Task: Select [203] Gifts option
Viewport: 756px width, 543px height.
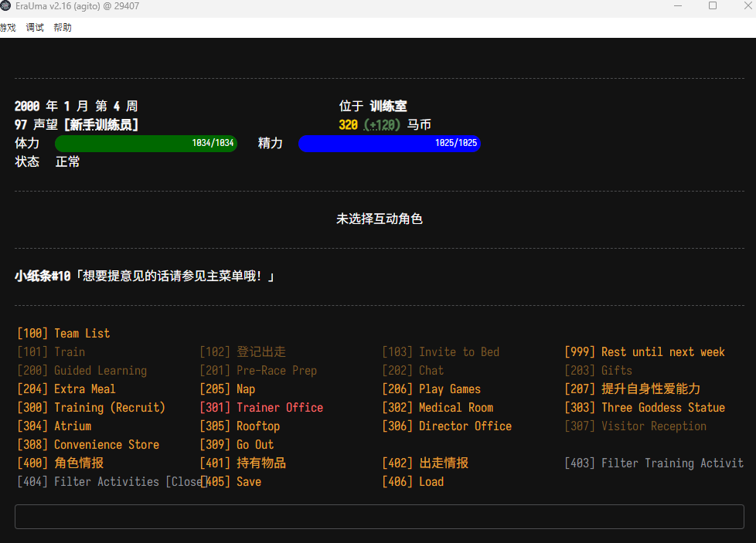Action: click(x=598, y=371)
